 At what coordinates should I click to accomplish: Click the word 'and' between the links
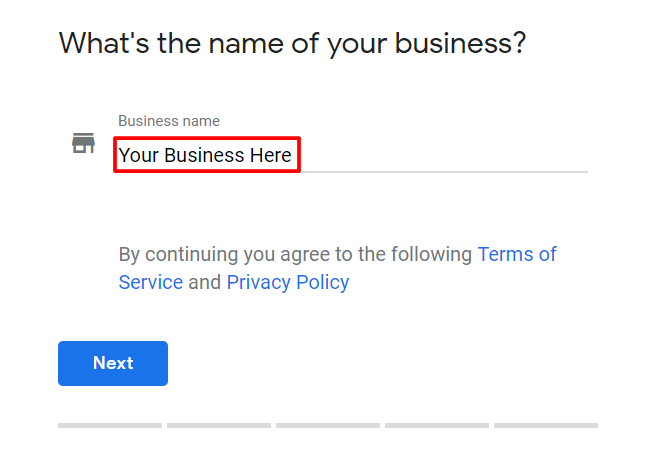[205, 283]
